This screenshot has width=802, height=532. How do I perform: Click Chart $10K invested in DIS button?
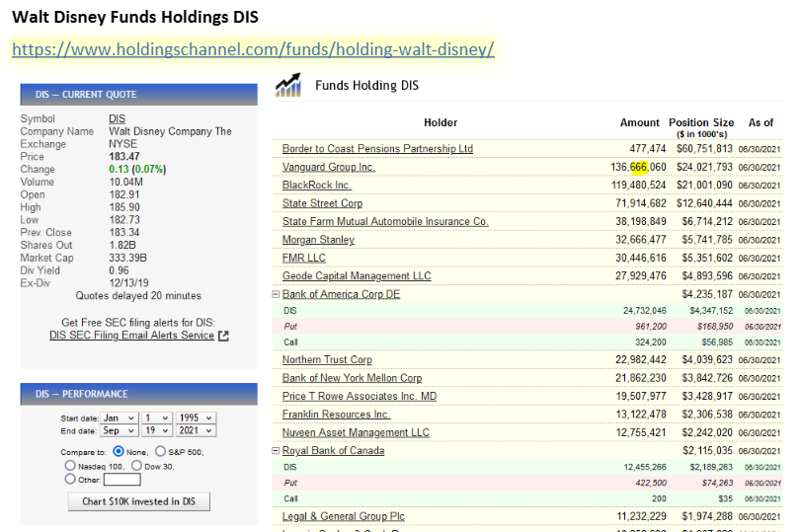[139, 501]
